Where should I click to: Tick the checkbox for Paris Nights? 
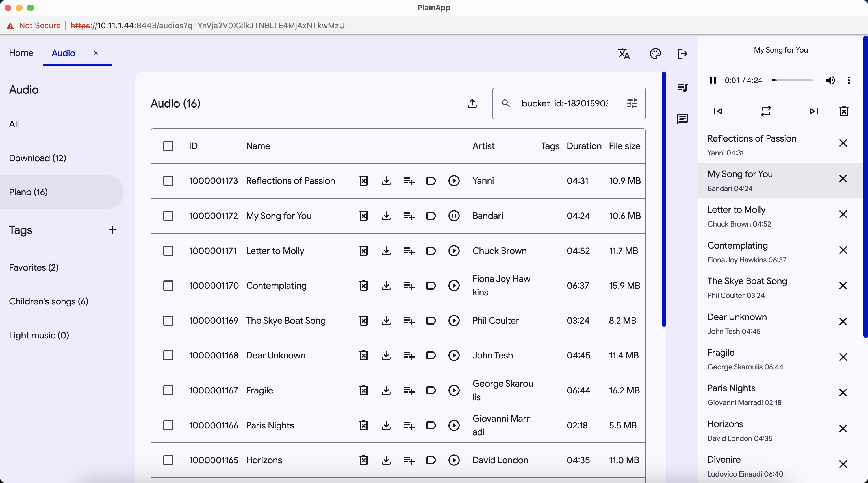[168, 425]
